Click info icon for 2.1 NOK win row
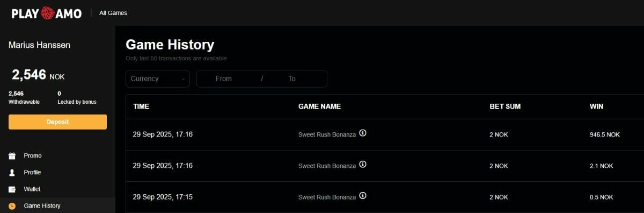644x213 pixels. tap(363, 165)
